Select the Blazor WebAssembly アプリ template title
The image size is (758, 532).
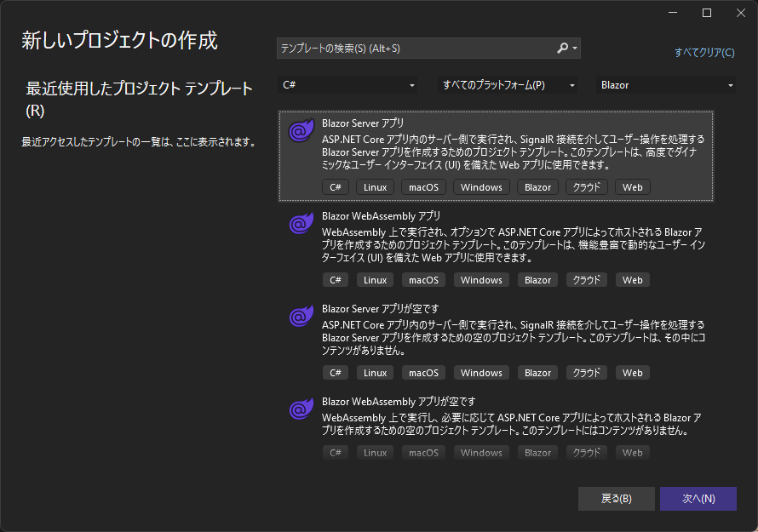(x=381, y=216)
